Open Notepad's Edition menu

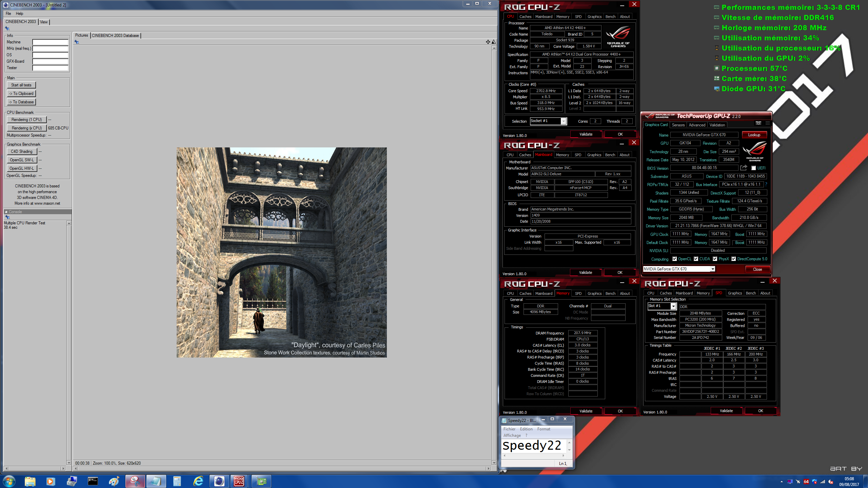526,429
